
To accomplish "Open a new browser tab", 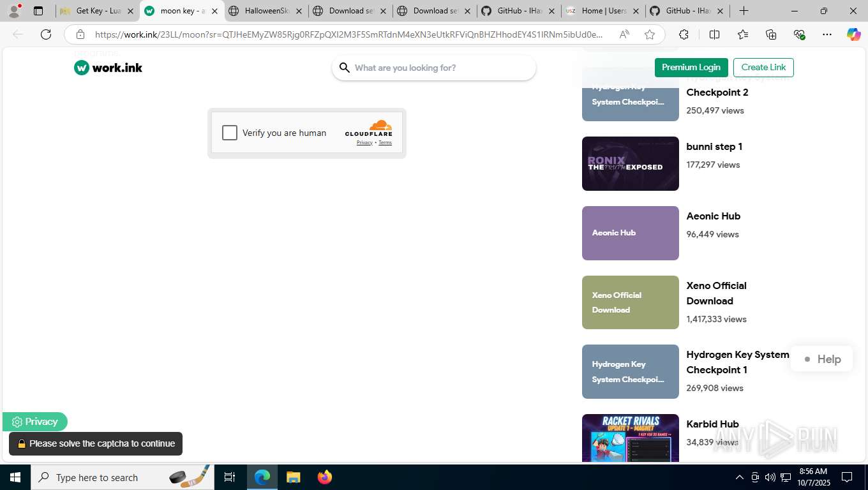I will coord(744,11).
